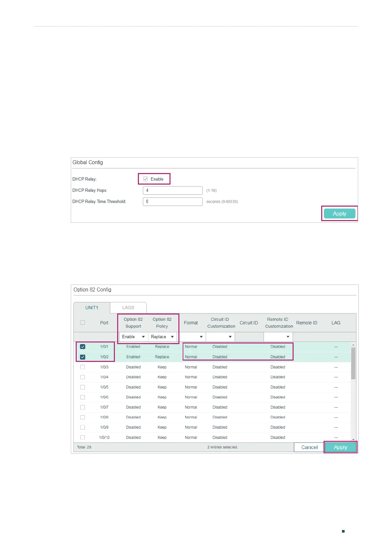Click the port table vertical scrollbar thumb
Image resolution: width=392 pixels, height=554 pixels.
[353, 363]
